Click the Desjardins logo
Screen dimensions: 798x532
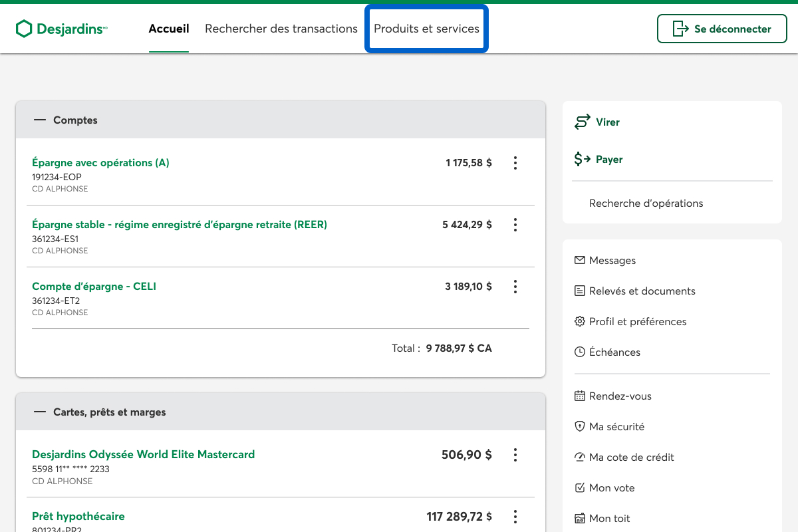coord(61,29)
